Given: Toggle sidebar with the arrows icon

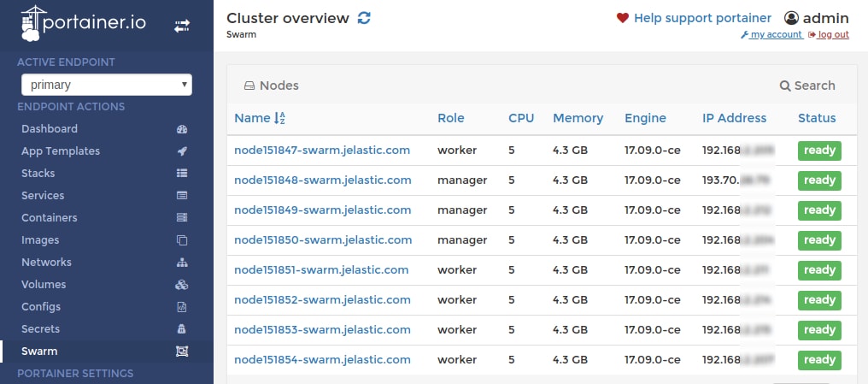Looking at the screenshot, I should [182, 26].
